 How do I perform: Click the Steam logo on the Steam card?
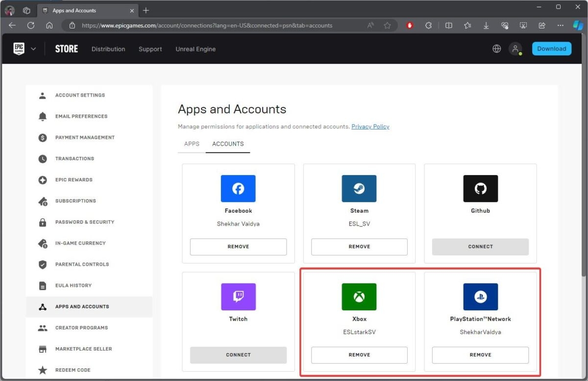(359, 188)
